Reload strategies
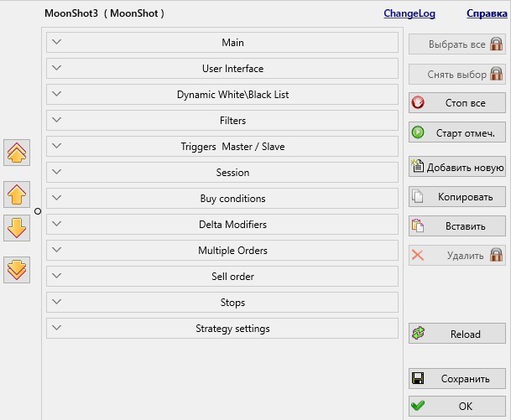 pos(457,334)
